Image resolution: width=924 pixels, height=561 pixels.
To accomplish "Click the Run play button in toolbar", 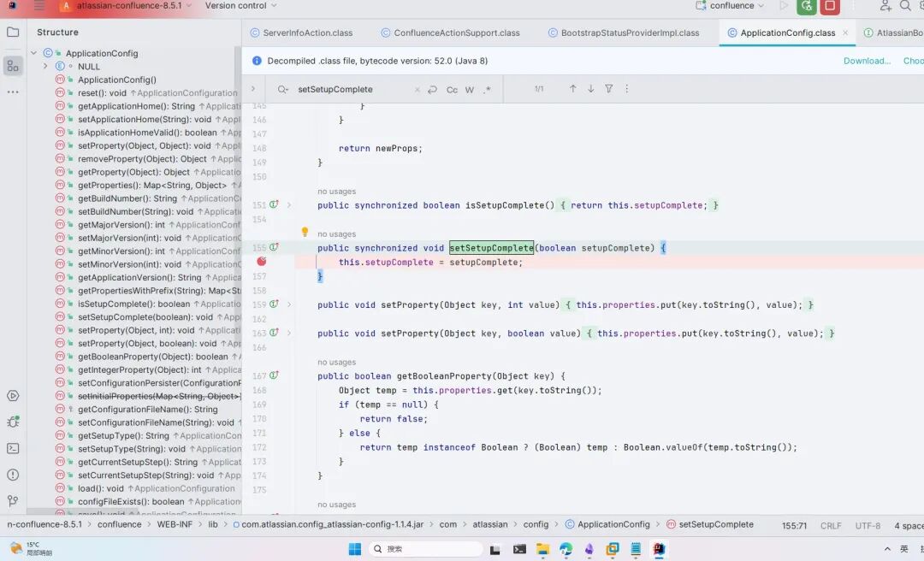I will coord(783,6).
